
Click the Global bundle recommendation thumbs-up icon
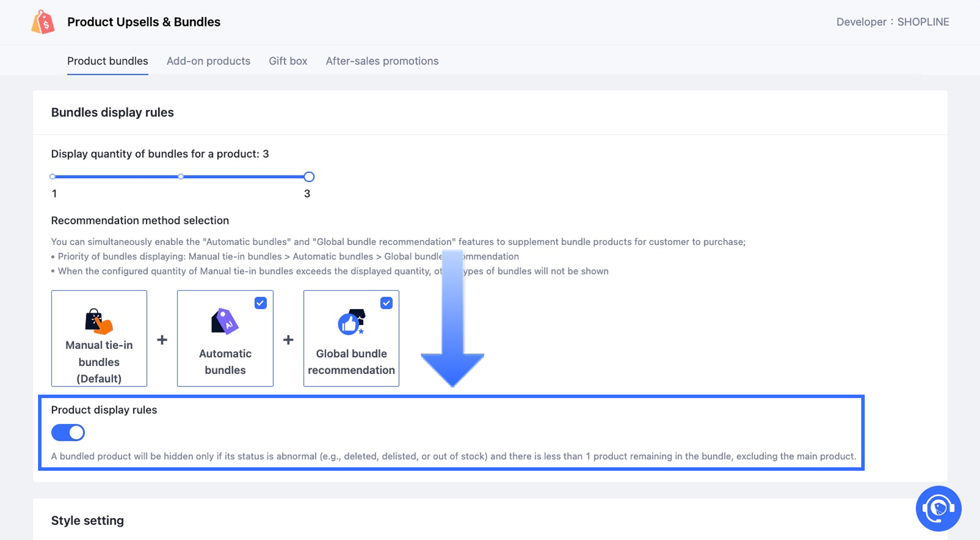(x=351, y=322)
